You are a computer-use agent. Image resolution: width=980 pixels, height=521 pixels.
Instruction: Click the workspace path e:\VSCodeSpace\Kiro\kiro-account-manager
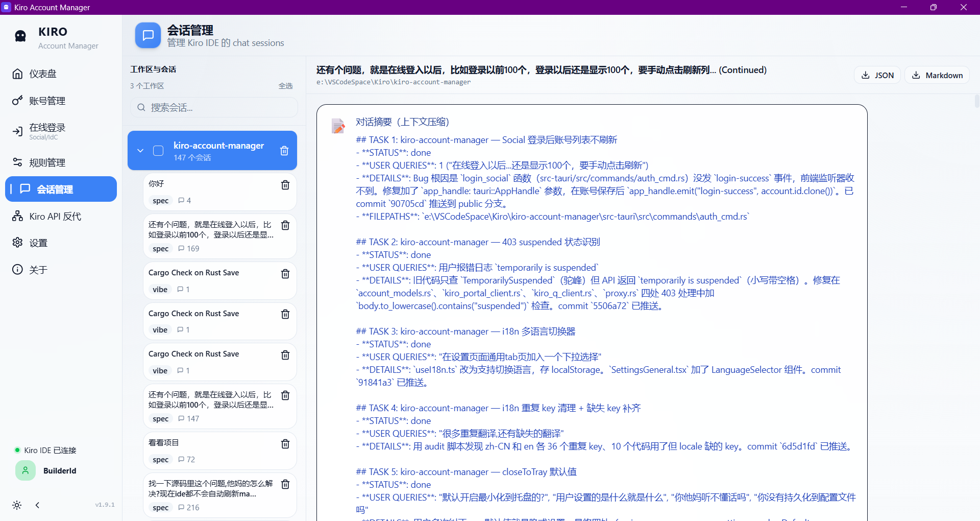click(x=394, y=82)
